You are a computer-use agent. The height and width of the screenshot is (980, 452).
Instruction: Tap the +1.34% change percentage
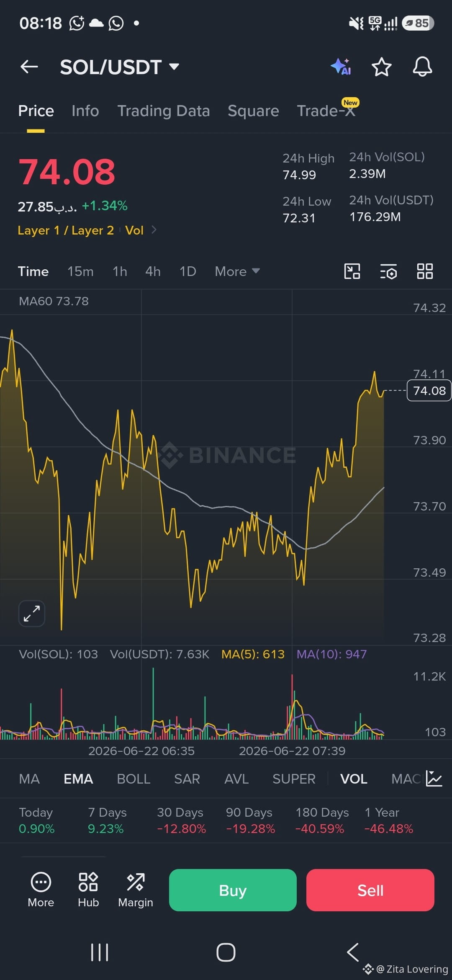(x=105, y=206)
